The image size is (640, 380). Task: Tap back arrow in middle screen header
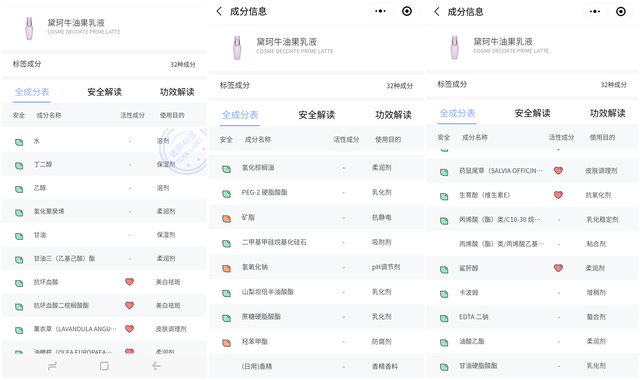(x=219, y=11)
